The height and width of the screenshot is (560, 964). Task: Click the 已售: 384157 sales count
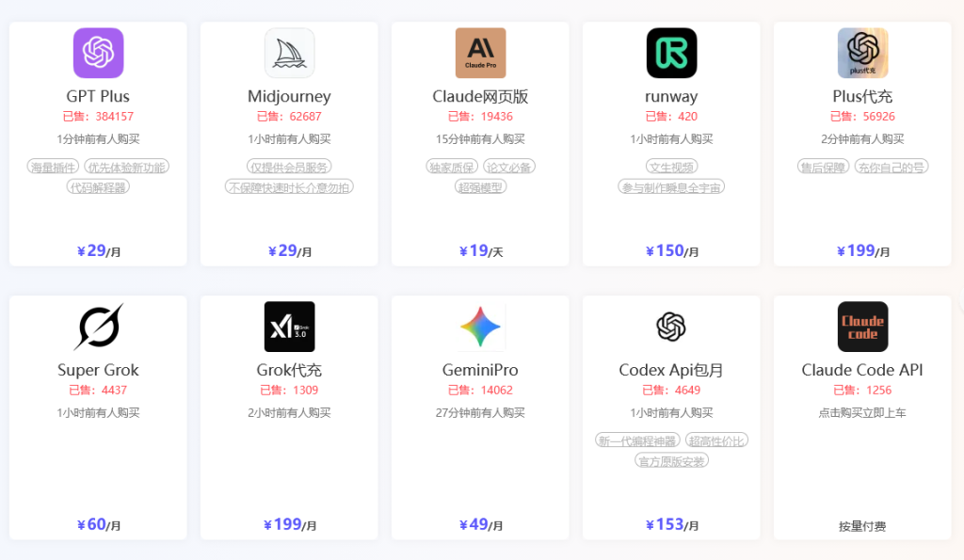(x=98, y=116)
